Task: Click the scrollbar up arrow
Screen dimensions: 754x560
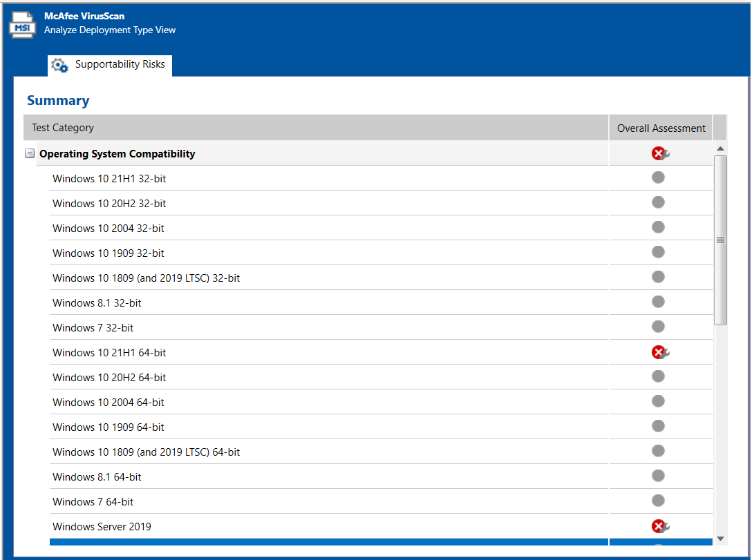Action: point(720,148)
